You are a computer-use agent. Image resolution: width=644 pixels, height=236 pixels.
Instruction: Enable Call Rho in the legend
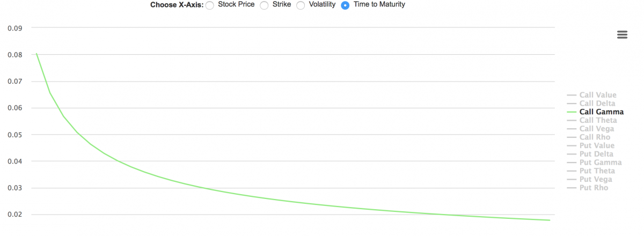595,137
